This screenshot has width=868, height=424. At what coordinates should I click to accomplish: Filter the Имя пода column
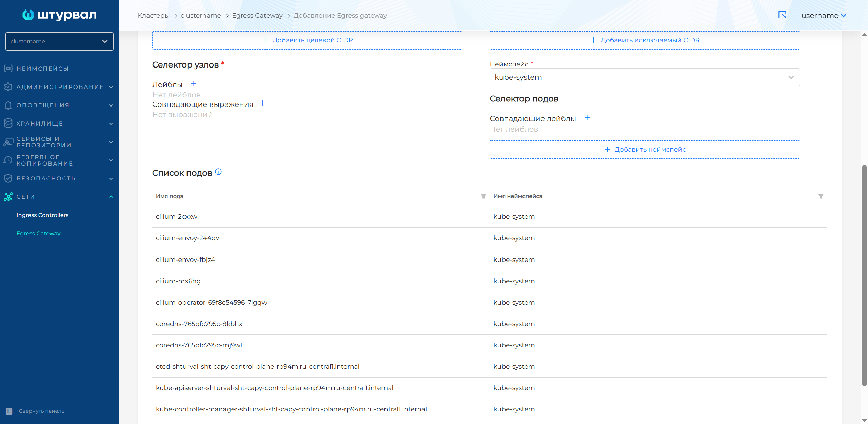(x=484, y=196)
